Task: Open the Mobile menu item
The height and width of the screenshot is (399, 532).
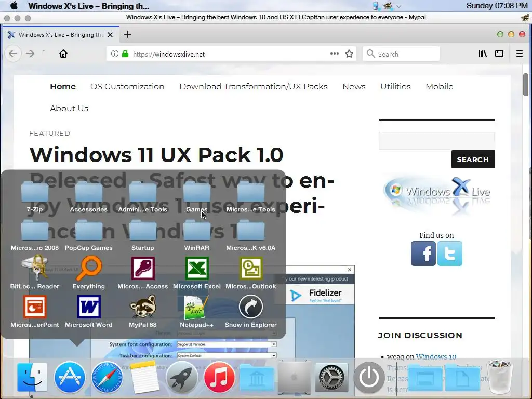Action: [x=440, y=87]
